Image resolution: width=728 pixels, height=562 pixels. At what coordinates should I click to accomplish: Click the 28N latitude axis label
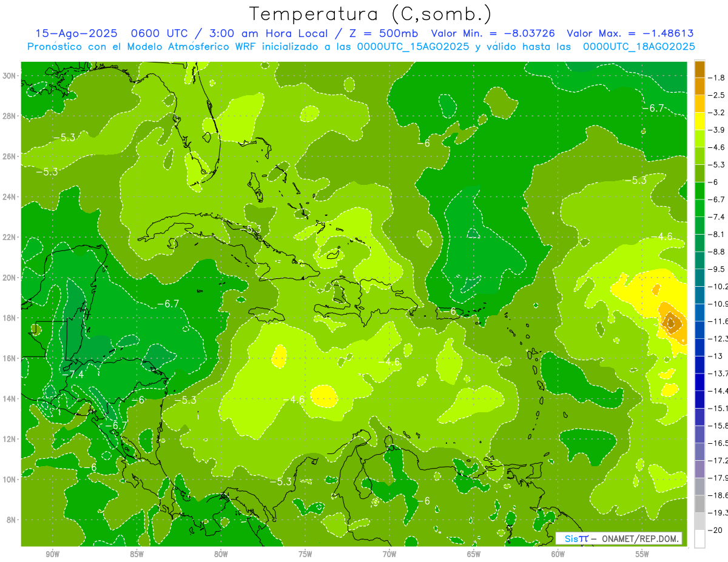(10, 116)
